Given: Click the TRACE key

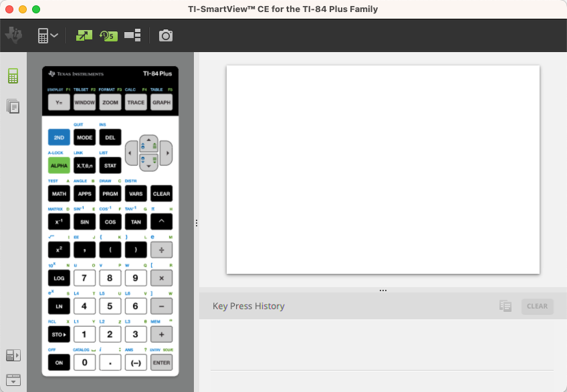Looking at the screenshot, I should pyautogui.click(x=136, y=102).
